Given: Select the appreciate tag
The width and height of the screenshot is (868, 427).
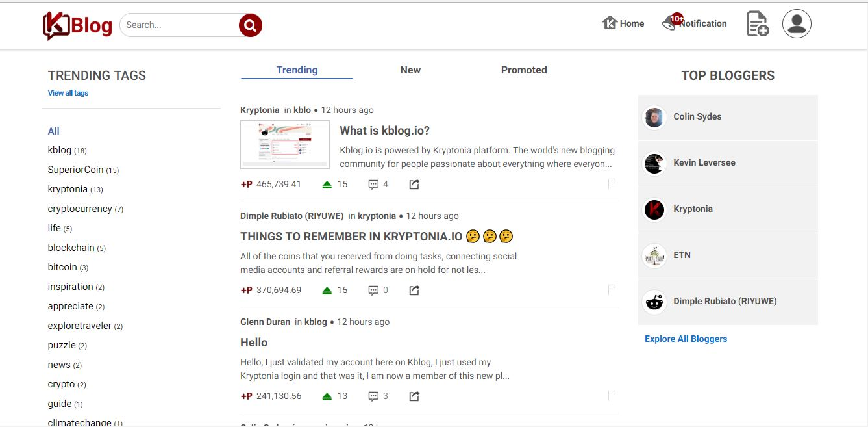Looking at the screenshot, I should 76,306.
